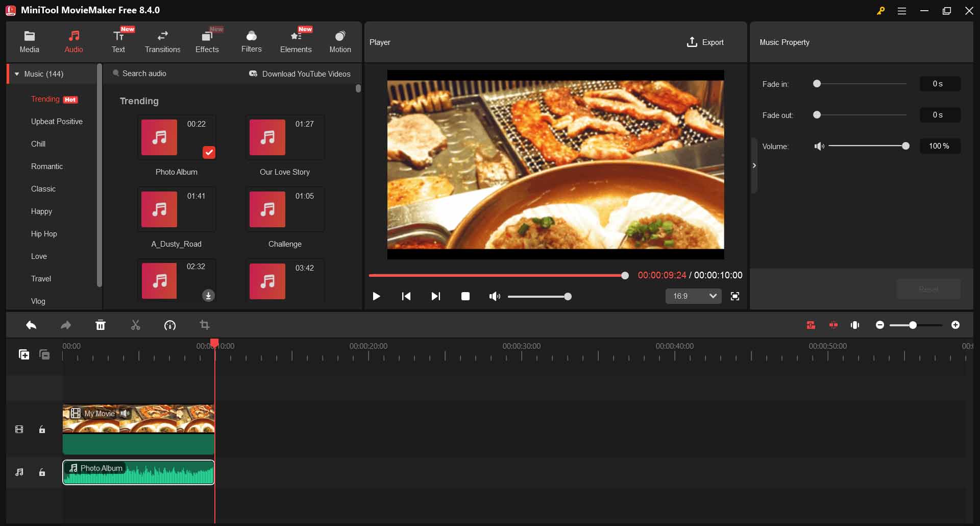980x526 pixels.
Task: Play the Our Love Story track thumbnail
Action: pos(266,137)
